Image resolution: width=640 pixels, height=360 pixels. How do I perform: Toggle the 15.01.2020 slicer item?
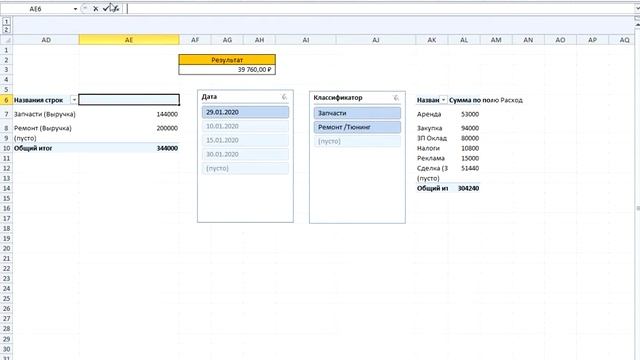click(245, 140)
